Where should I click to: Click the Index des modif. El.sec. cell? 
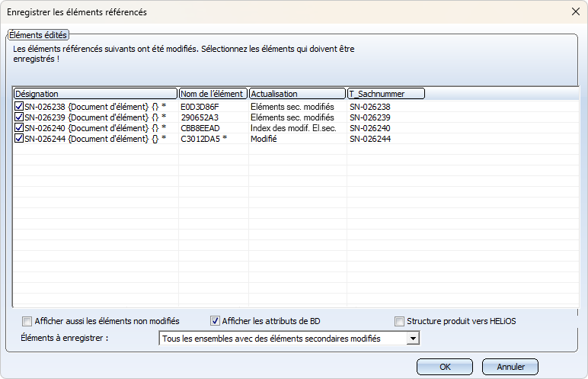tap(292, 128)
